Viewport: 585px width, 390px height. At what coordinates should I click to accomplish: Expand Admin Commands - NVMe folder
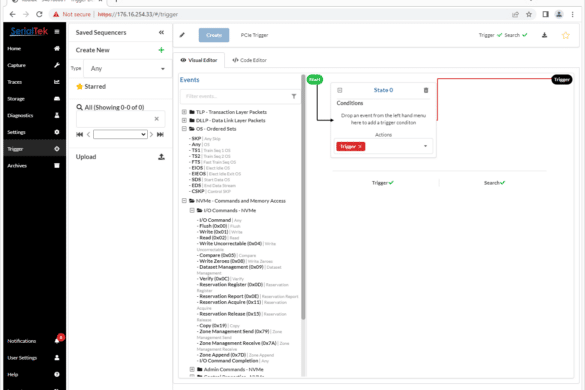tap(192, 369)
